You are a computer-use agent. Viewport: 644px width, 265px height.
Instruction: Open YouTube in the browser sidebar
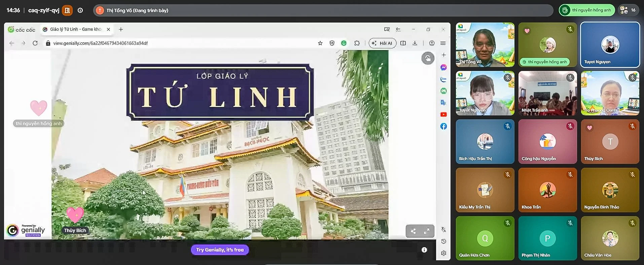coord(443,114)
